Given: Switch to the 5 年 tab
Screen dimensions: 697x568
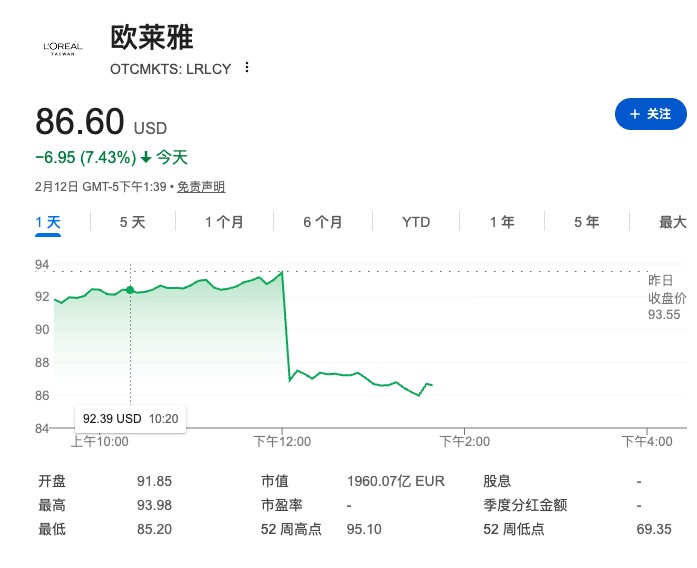Looking at the screenshot, I should pyautogui.click(x=587, y=222).
